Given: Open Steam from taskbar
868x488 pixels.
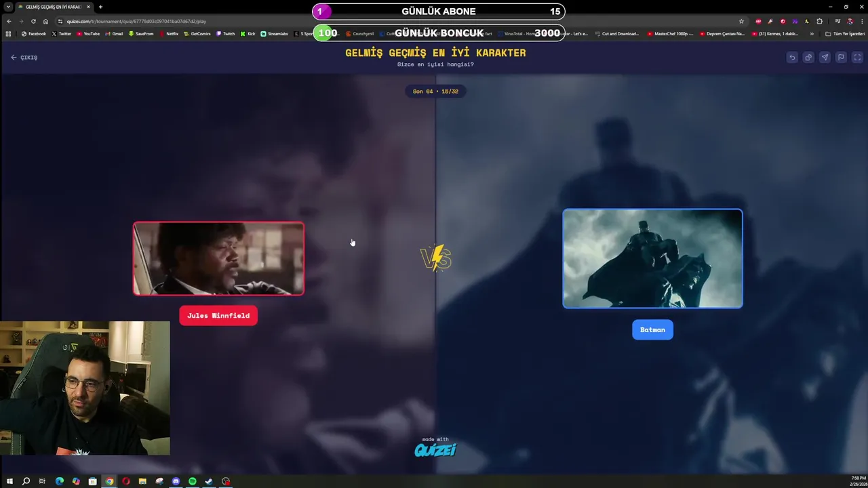Looking at the screenshot, I should (x=209, y=481).
